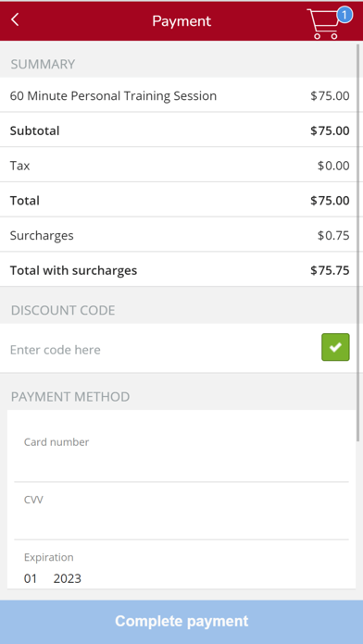Image resolution: width=363 pixels, height=644 pixels.
Task: Click the CVV field
Action: (181, 512)
